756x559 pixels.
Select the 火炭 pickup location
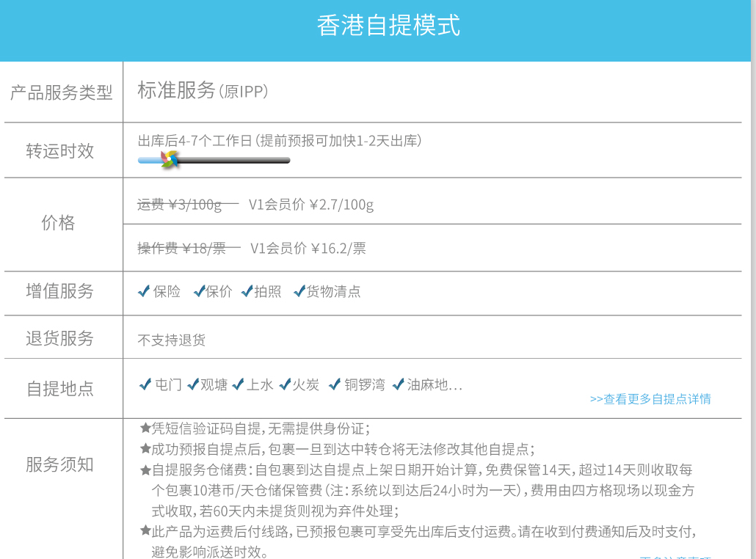click(x=306, y=384)
